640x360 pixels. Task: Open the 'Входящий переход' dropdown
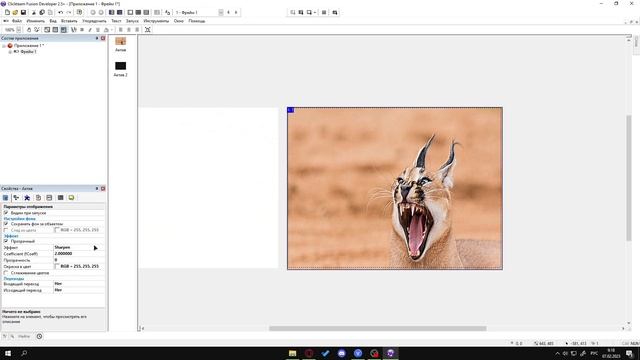[79, 284]
